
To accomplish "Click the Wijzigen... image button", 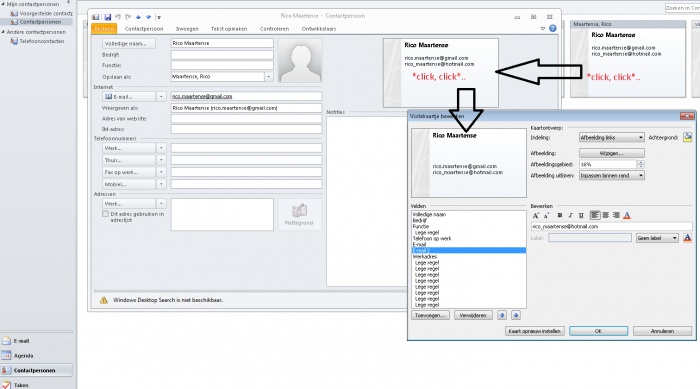I will click(612, 153).
